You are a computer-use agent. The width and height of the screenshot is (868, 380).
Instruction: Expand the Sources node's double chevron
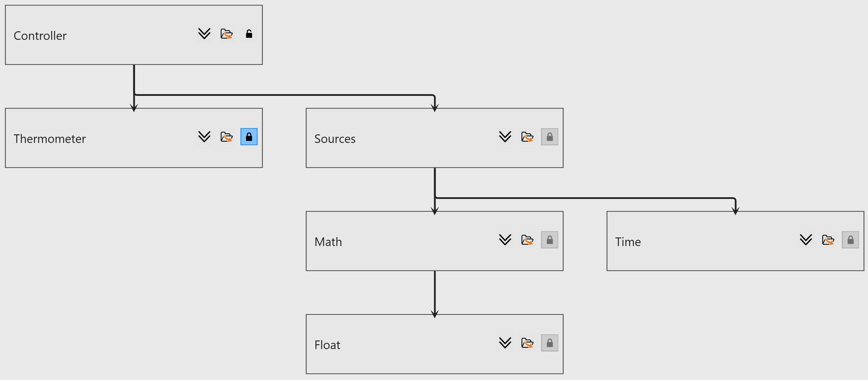tap(505, 137)
